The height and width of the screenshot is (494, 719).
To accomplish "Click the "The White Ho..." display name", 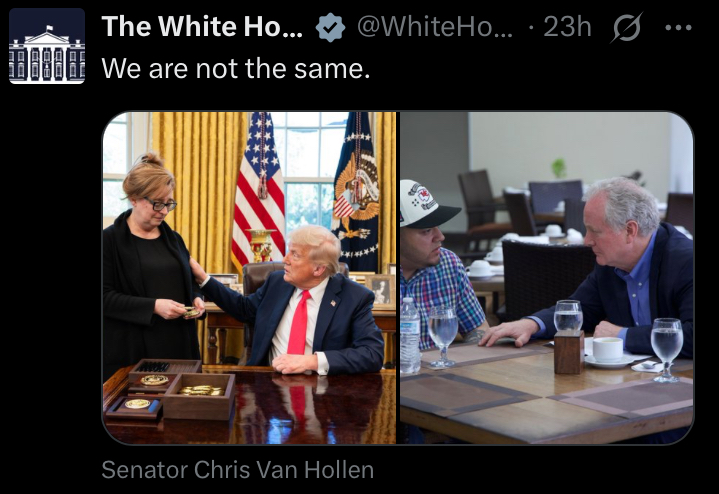I will tap(202, 26).
